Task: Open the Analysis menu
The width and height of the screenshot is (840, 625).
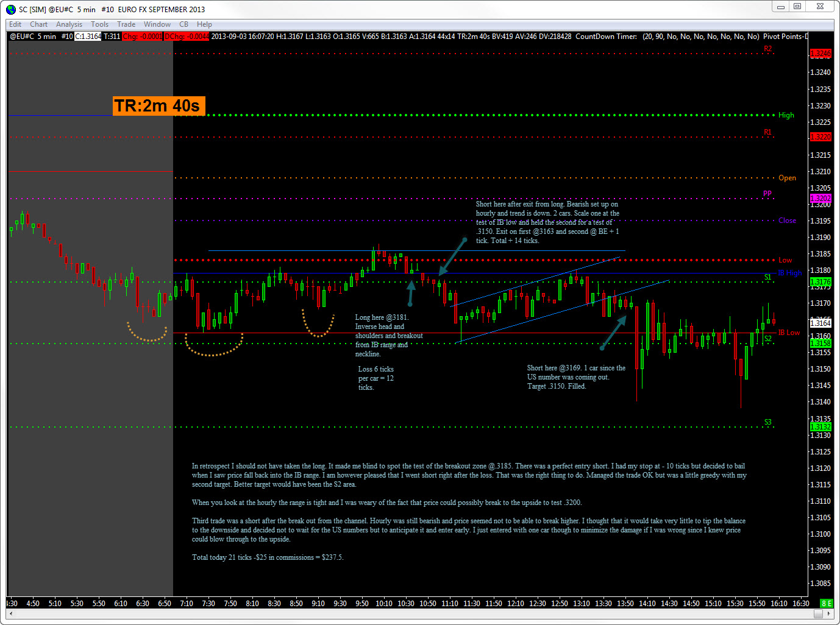Action: pyautogui.click(x=69, y=24)
